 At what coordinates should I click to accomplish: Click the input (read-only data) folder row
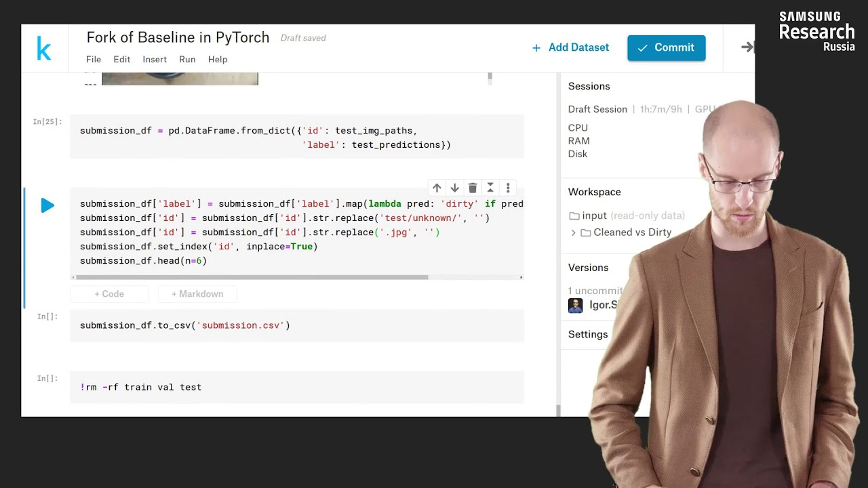(627, 216)
